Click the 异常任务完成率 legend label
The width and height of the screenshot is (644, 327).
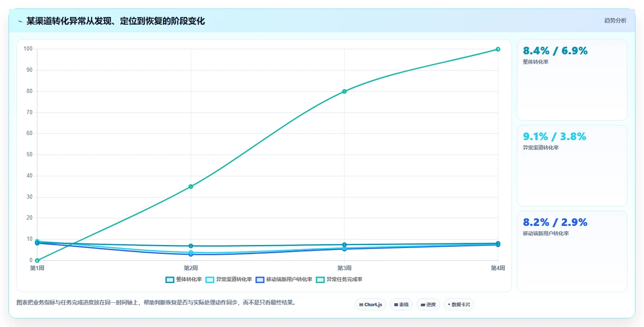[x=345, y=279]
